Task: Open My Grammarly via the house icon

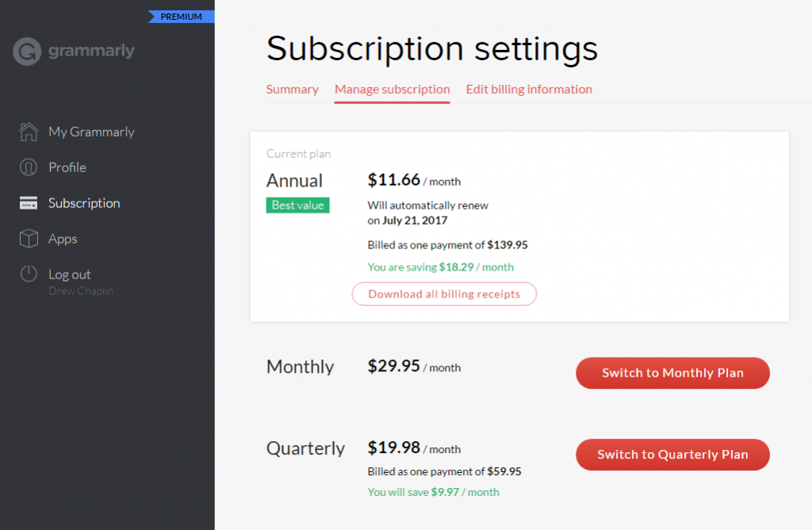Action: tap(29, 132)
